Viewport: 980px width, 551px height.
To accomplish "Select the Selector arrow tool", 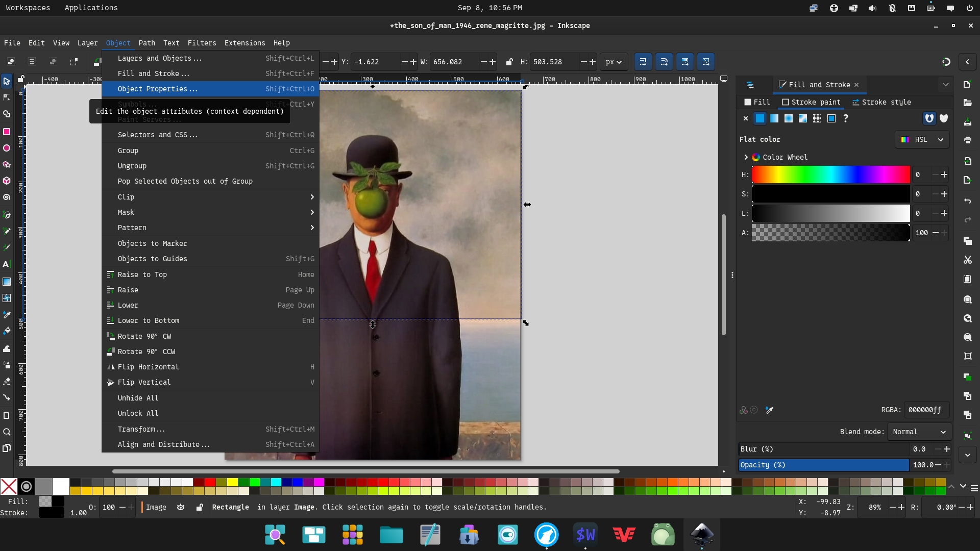I will click(7, 81).
